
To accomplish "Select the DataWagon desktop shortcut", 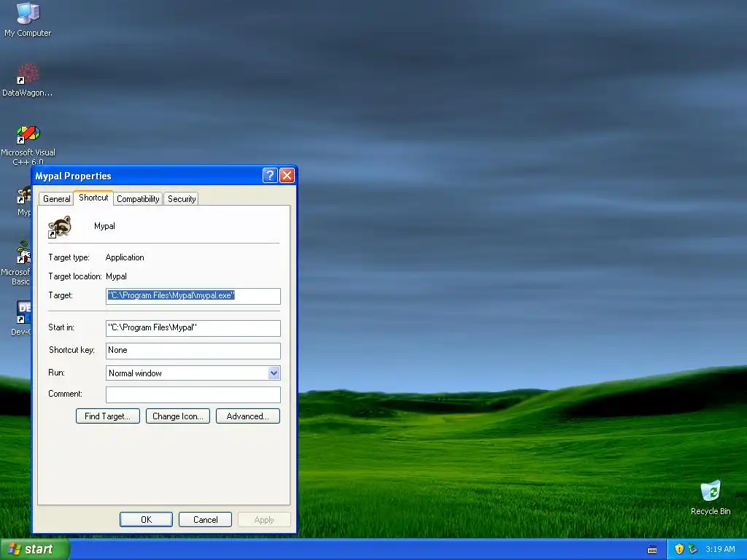I will pyautogui.click(x=27, y=80).
